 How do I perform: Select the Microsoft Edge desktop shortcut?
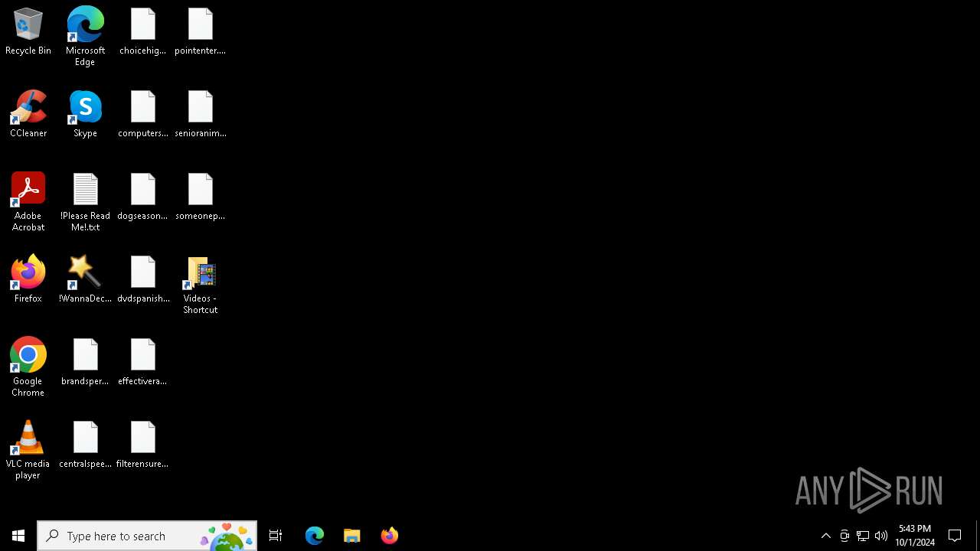point(85,36)
